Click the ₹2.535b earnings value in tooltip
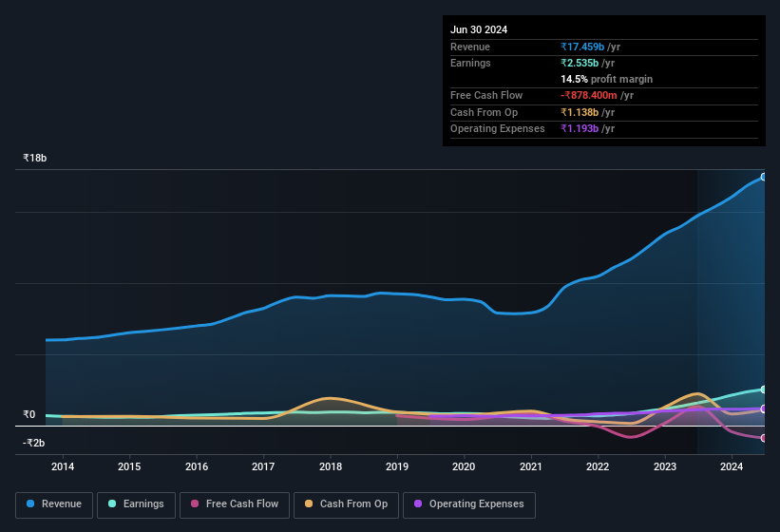The image size is (780, 532). tap(580, 63)
